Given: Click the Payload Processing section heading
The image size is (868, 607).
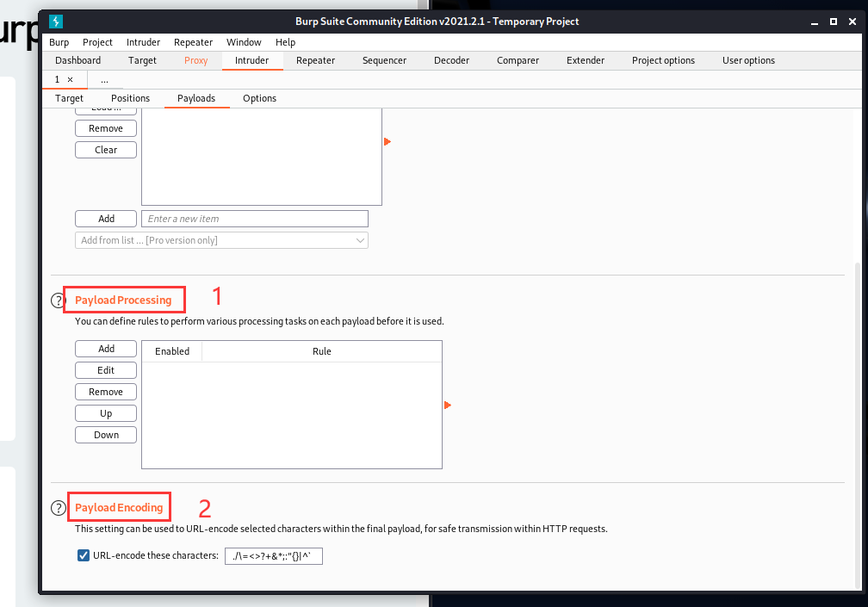Looking at the screenshot, I should pyautogui.click(x=123, y=300).
